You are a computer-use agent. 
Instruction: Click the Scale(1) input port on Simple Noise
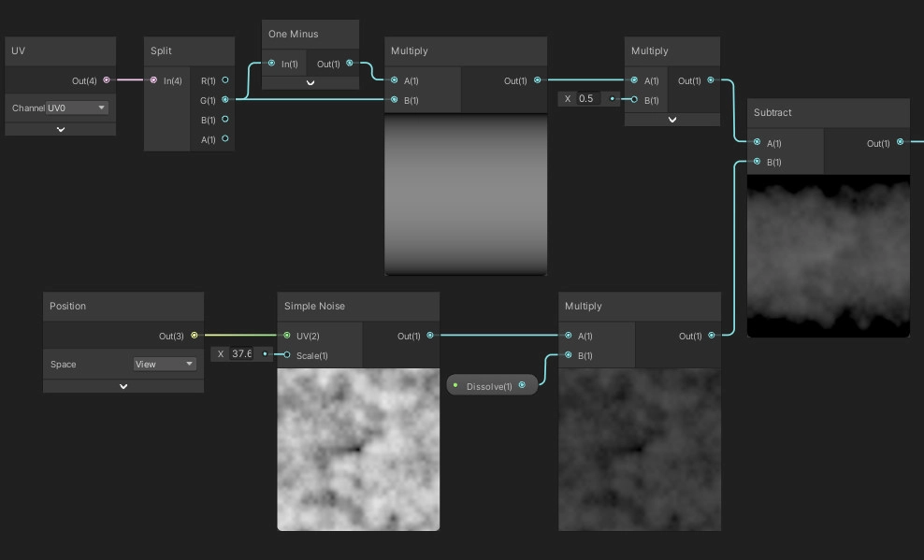(286, 355)
